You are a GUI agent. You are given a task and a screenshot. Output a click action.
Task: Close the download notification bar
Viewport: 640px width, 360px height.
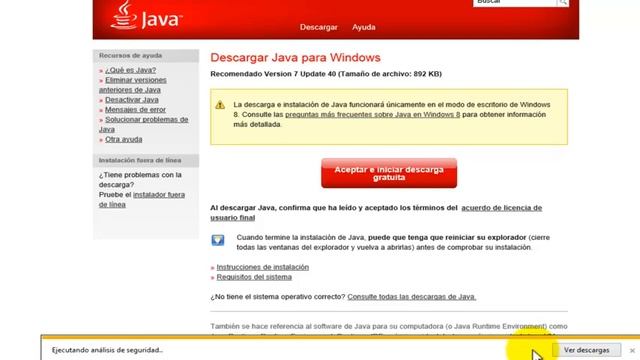click(x=632, y=351)
